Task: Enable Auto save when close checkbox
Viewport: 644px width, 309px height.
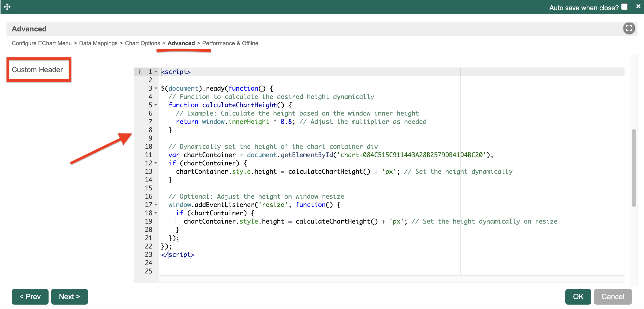Action: (x=624, y=7)
